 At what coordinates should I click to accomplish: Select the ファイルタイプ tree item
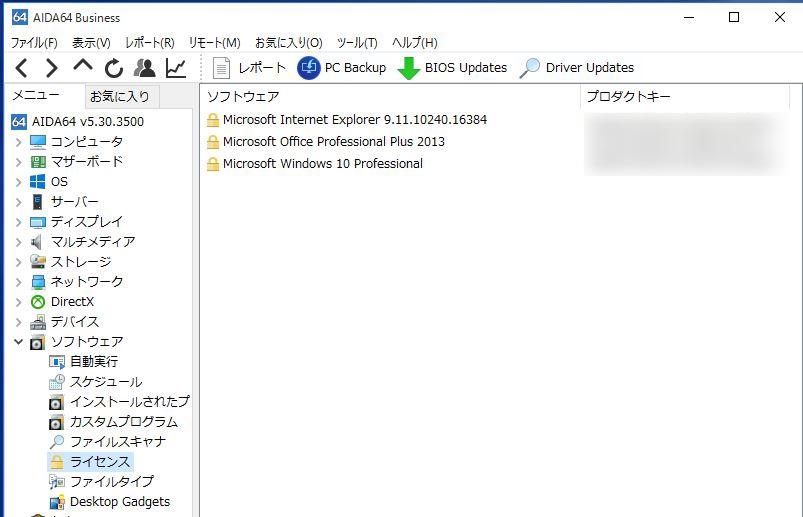[112, 482]
